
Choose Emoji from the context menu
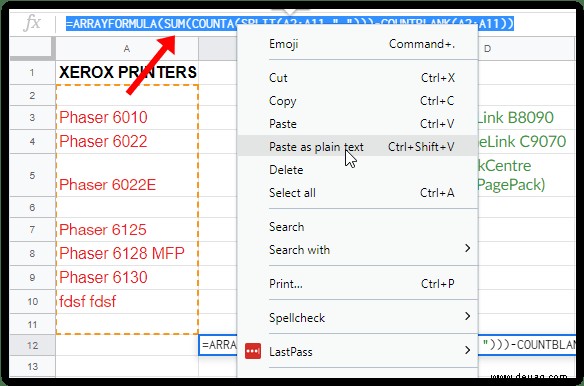[357, 44]
